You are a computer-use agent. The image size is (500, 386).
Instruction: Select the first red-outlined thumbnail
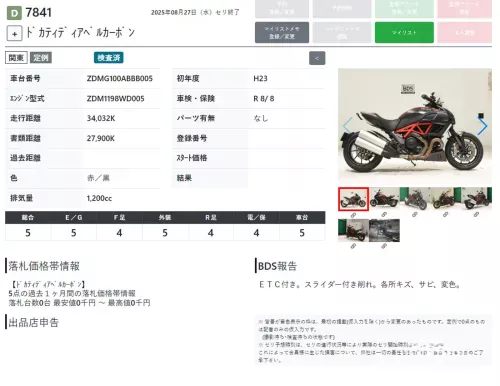pos(353,199)
